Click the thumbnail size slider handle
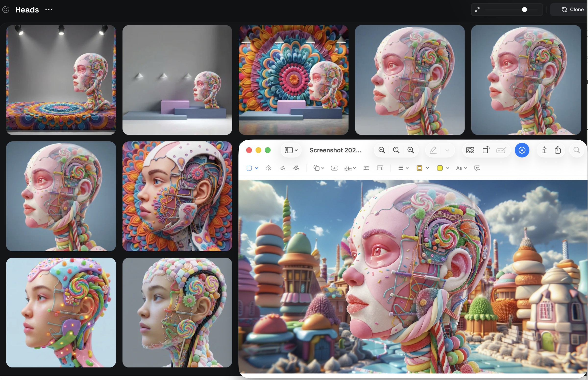The image size is (588, 380). click(524, 10)
